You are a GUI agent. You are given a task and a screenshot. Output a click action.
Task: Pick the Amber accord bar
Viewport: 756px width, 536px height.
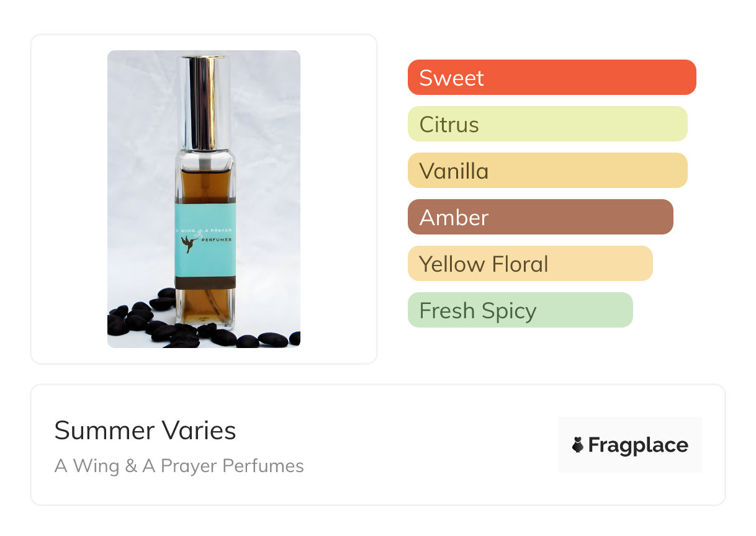pos(540,217)
